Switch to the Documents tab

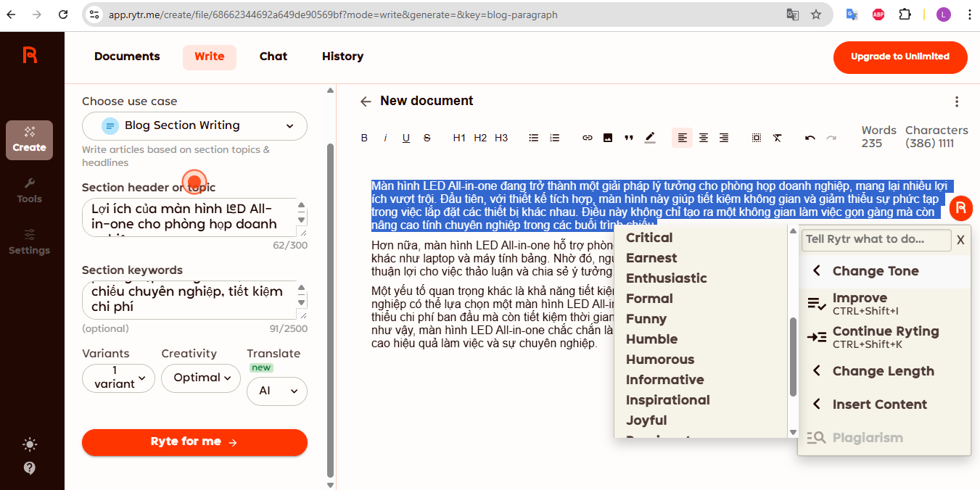tap(127, 57)
